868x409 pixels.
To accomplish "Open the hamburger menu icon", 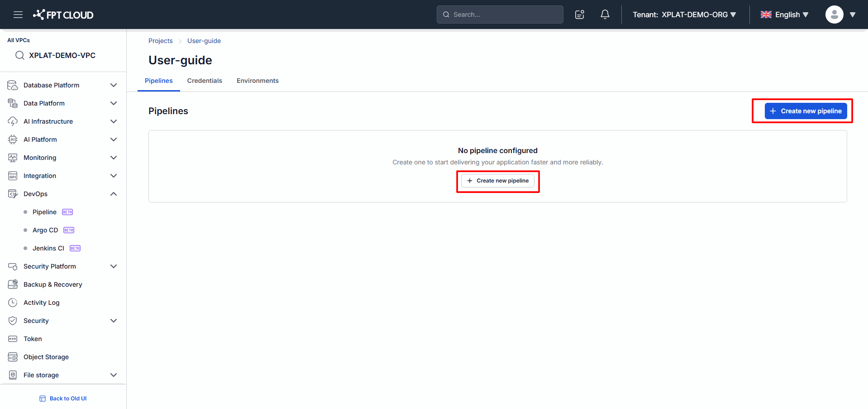I will [18, 14].
